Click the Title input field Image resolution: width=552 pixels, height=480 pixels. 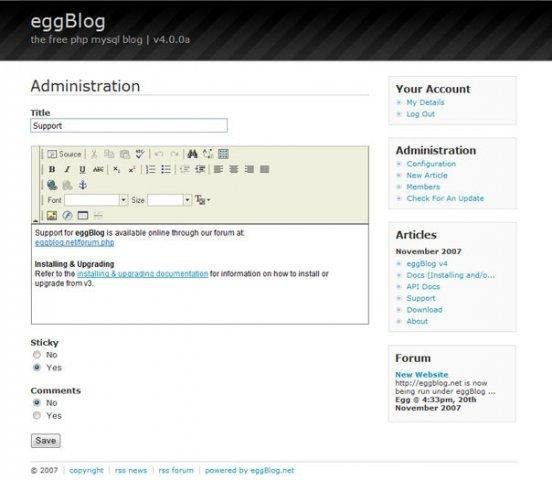(129, 126)
